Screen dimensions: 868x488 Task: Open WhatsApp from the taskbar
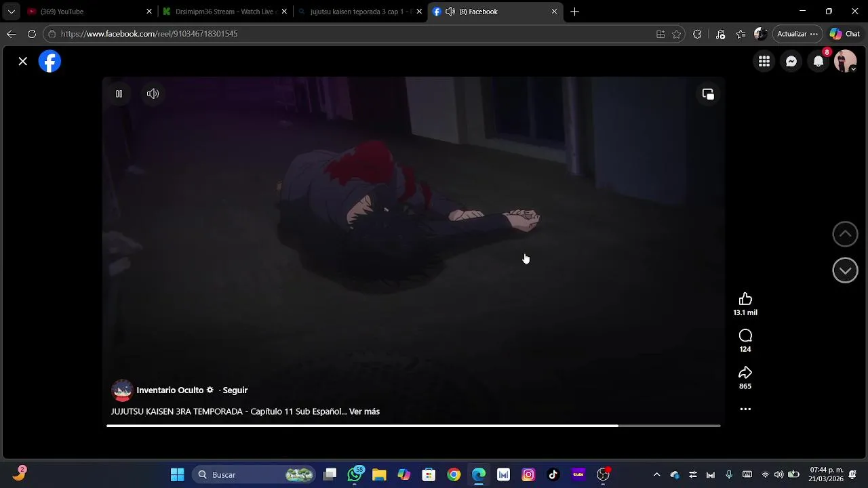coord(355,474)
